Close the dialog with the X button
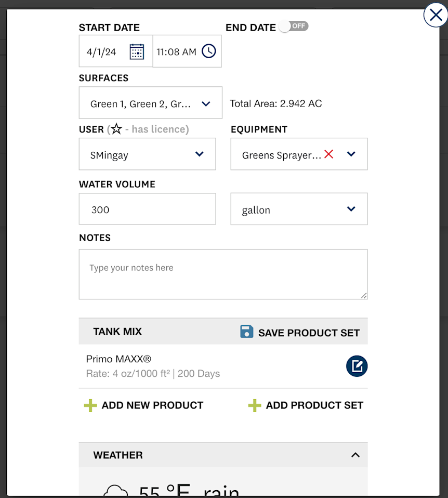Image resolution: width=448 pixels, height=498 pixels. coord(436,15)
